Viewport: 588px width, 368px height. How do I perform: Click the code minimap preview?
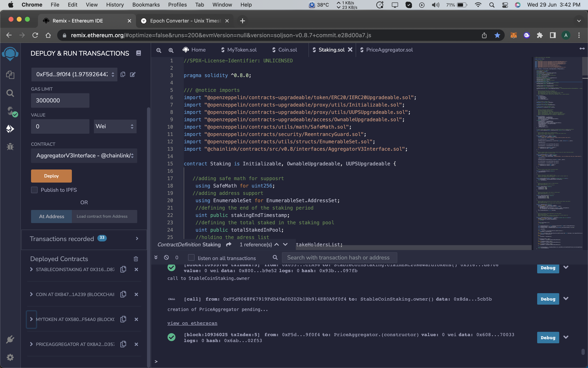click(558, 153)
